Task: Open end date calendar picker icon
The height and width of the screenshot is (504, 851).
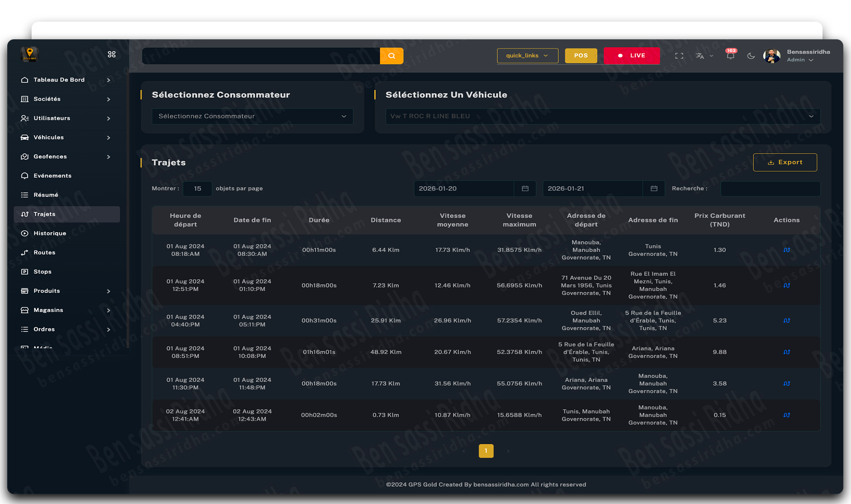Action: pos(654,189)
